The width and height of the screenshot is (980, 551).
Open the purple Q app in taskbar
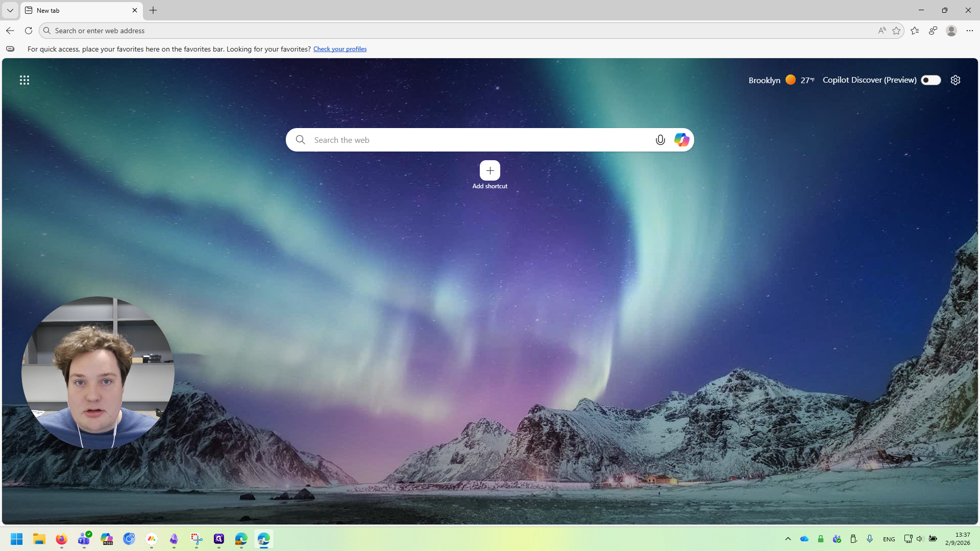[219, 539]
